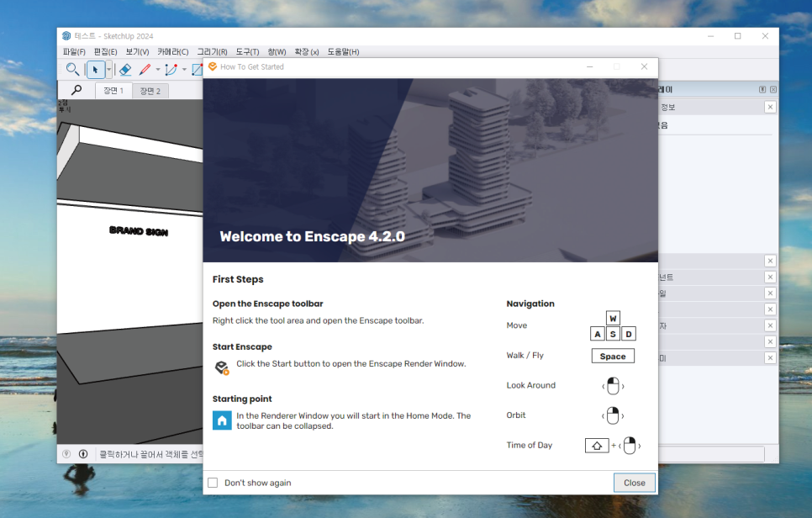Click the Open the Enscape toolbar heading
This screenshot has width=812, height=518.
pyautogui.click(x=268, y=304)
